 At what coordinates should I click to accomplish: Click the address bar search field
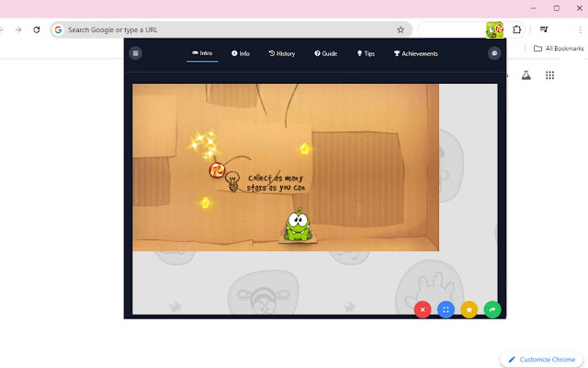pos(231,29)
